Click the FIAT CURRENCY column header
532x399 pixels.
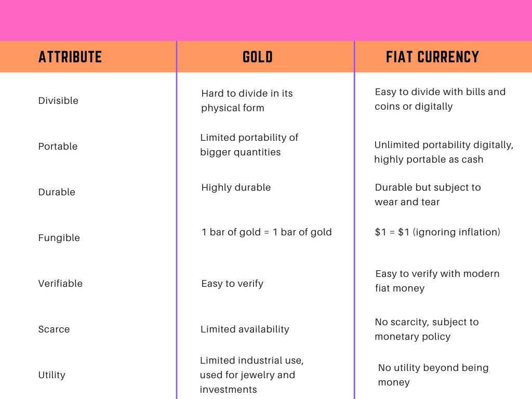(432, 57)
